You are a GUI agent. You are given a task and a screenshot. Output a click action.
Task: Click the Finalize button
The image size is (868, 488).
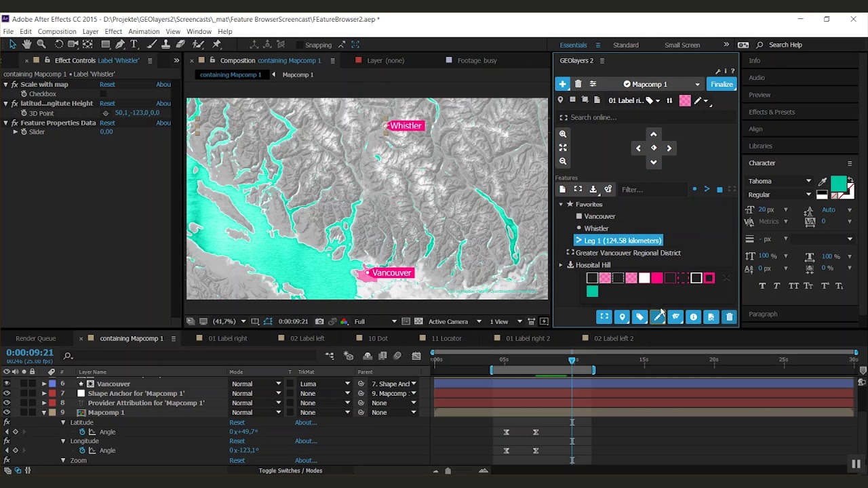click(x=722, y=84)
